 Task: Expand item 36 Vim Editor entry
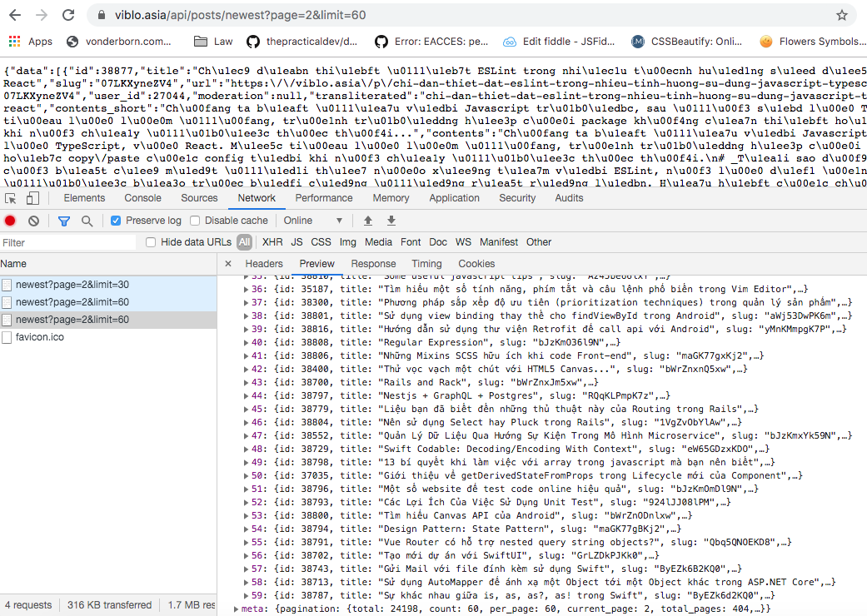(246, 289)
